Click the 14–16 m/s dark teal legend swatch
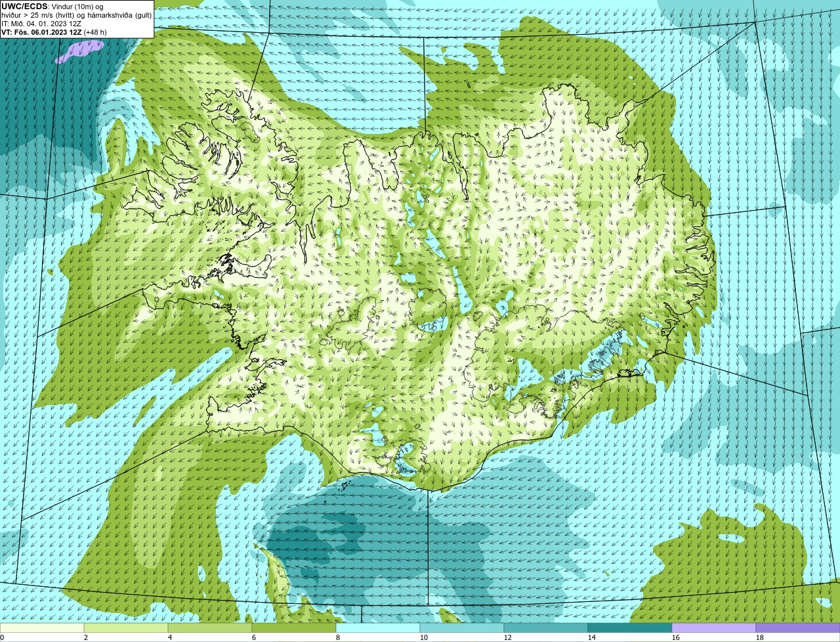The height and width of the screenshot is (642, 840). coord(630,628)
